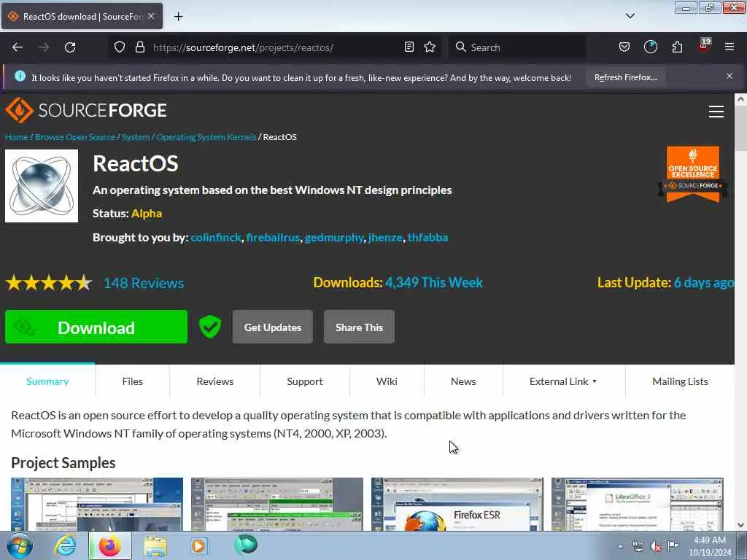Screen dimensions: 747x560
Task: Click the green security shield checkmark
Action: click(210, 327)
